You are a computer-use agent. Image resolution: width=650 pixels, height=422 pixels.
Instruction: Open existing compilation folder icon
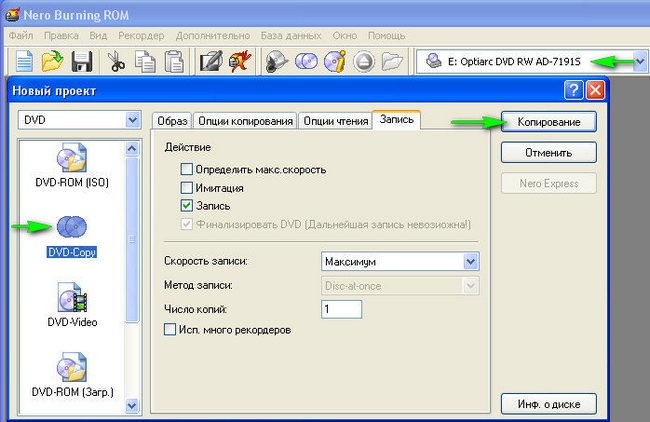pyautogui.click(x=52, y=61)
